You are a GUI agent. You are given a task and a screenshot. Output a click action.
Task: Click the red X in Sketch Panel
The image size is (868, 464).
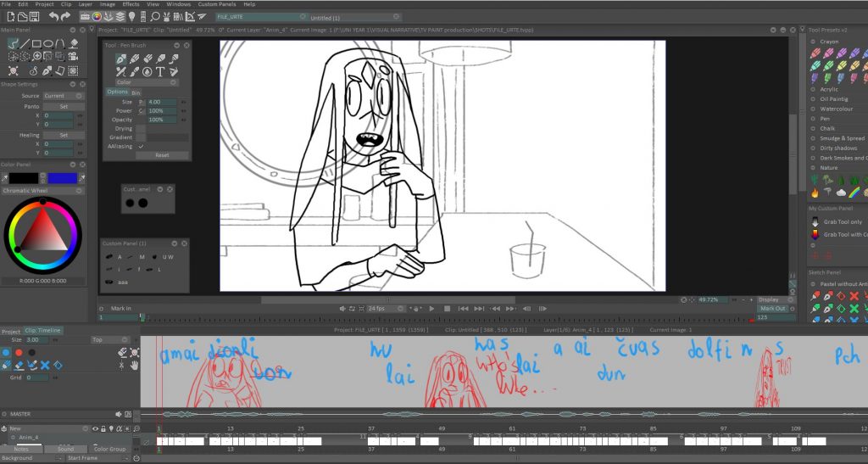(854, 296)
